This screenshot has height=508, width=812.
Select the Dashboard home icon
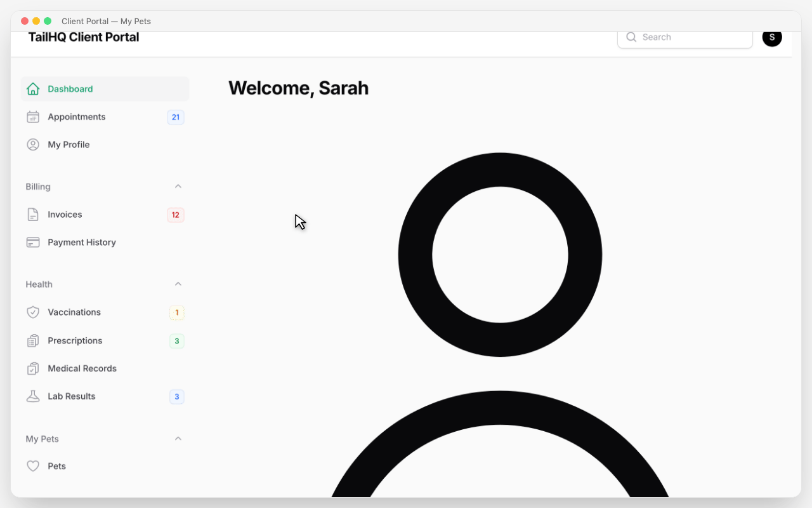click(33, 89)
